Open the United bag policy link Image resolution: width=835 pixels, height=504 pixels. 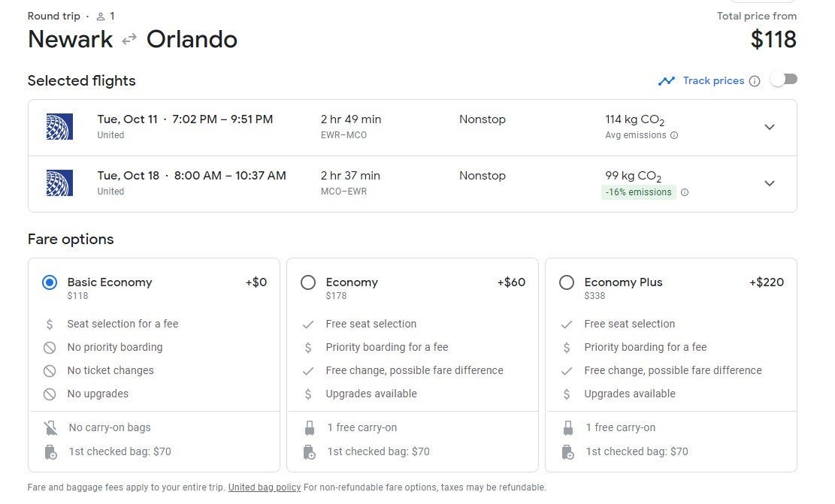coord(265,487)
